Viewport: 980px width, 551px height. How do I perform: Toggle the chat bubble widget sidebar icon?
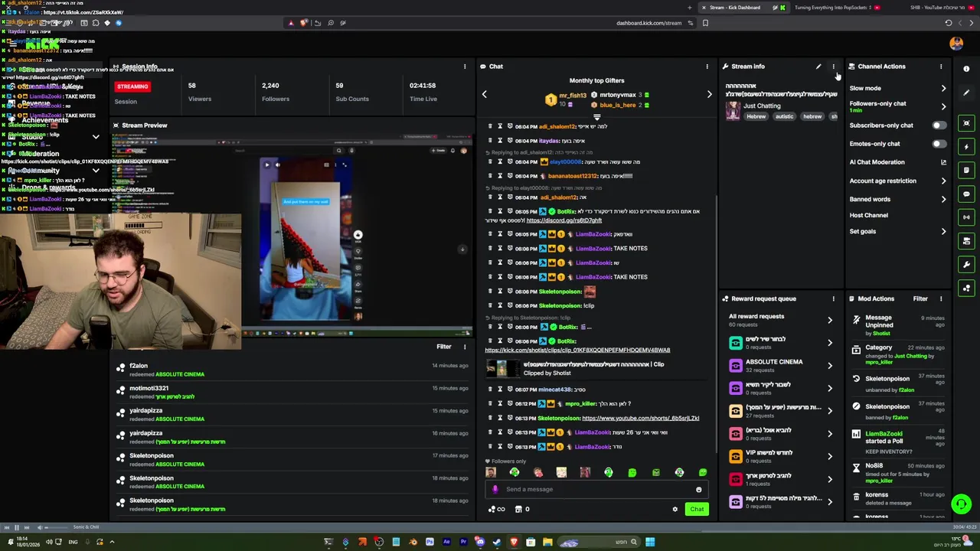(x=966, y=194)
